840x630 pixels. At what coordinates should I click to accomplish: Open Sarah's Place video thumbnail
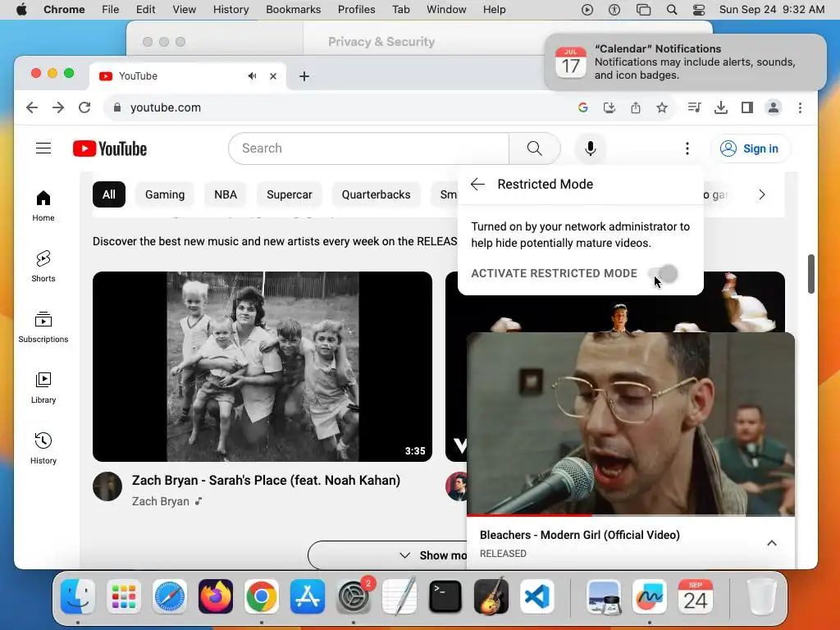262,367
